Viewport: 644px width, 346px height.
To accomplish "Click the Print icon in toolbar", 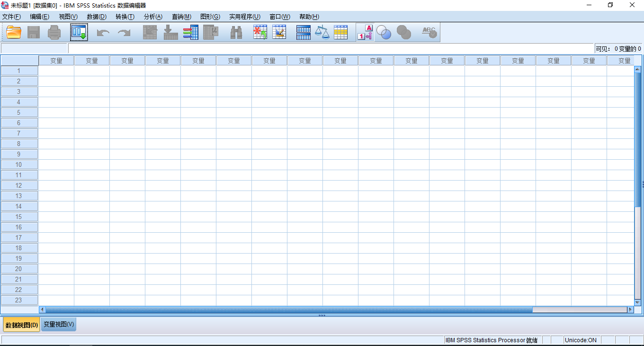I will tap(54, 32).
